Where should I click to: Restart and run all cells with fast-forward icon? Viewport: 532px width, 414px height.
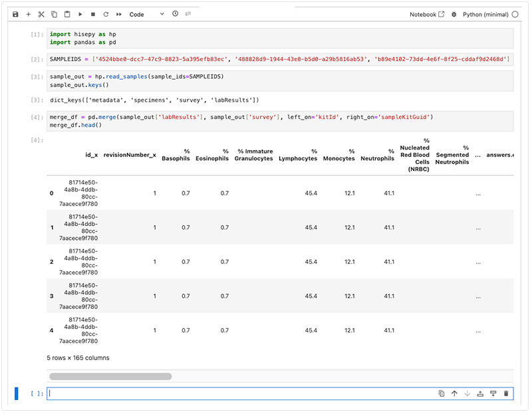pyautogui.click(x=119, y=14)
